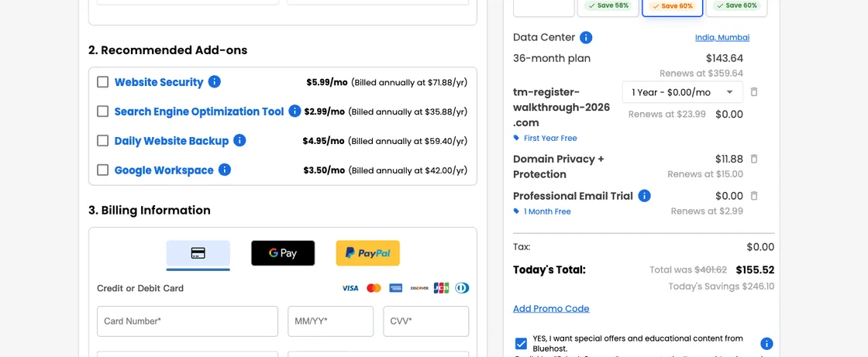Image resolution: width=868 pixels, height=357 pixels.
Task: Click the JCB card logo
Action: coord(441,288)
